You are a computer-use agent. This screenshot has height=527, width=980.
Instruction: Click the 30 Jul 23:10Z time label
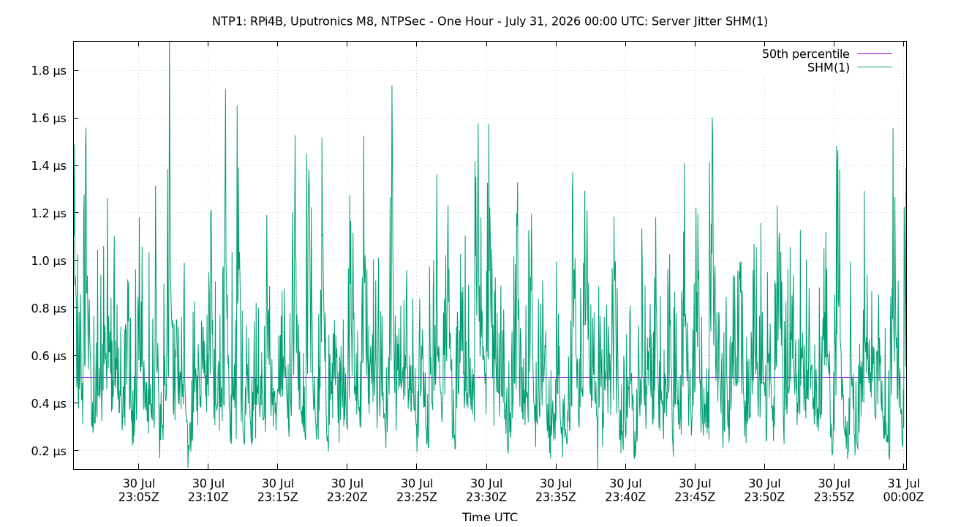(x=208, y=490)
